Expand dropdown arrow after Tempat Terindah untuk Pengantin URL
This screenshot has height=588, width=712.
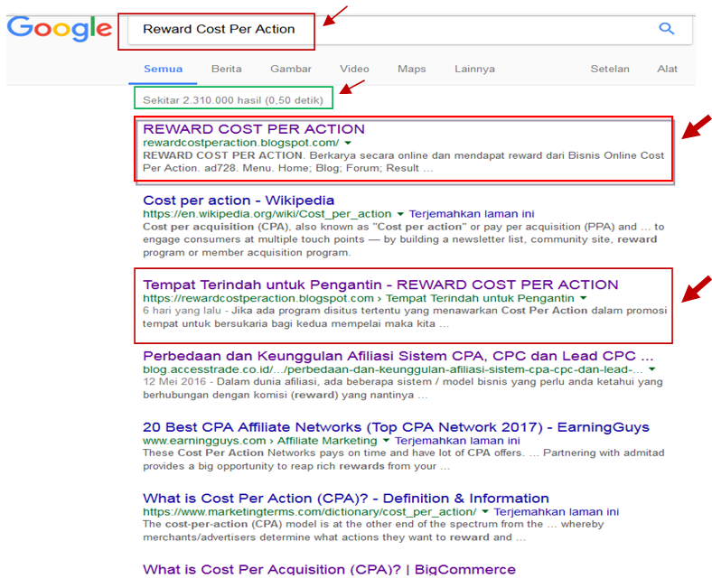click(x=583, y=298)
